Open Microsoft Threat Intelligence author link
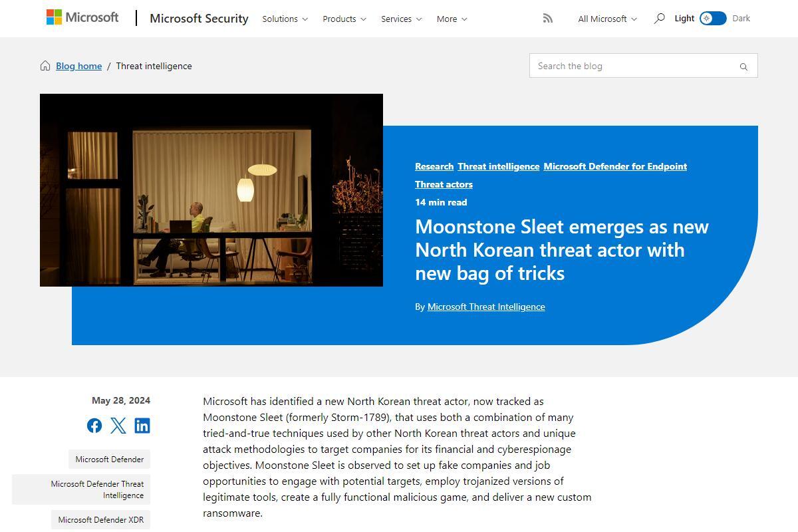 pyautogui.click(x=486, y=307)
